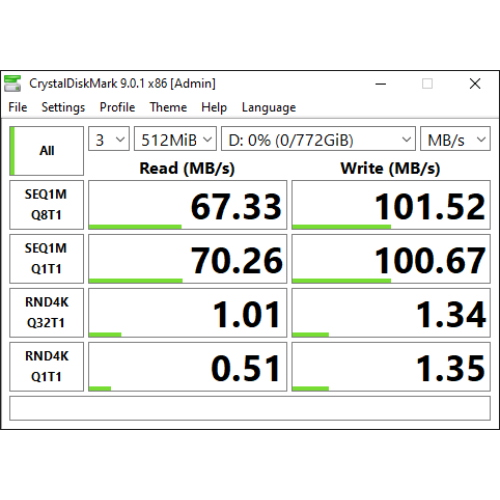Run all benchmarks with the All button
Image resolution: width=500 pixels, height=500 pixels.
[46, 151]
